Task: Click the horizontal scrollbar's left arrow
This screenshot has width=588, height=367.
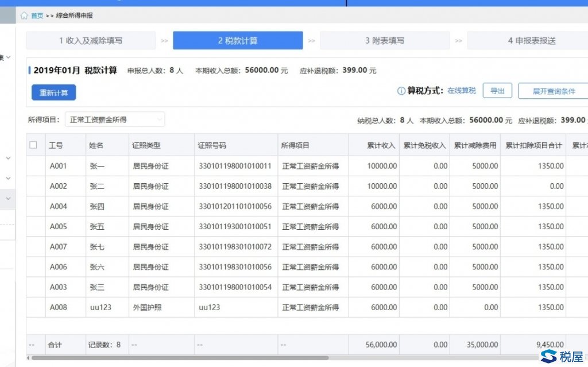Action: click(28, 358)
